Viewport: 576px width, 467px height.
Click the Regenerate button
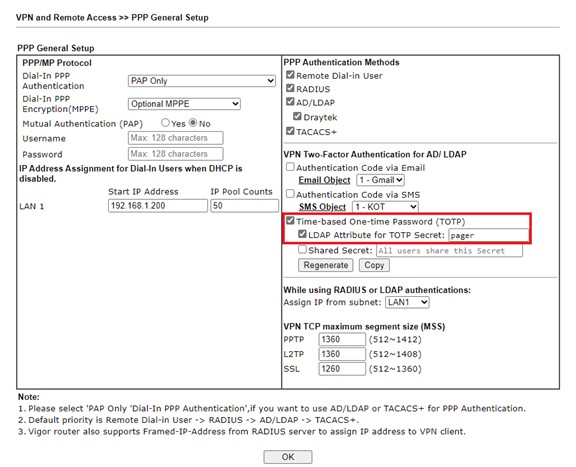pos(325,265)
